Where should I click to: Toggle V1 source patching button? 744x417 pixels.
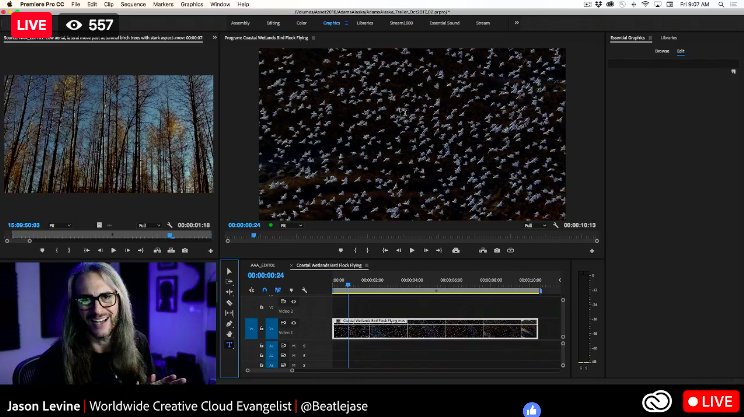point(251,328)
